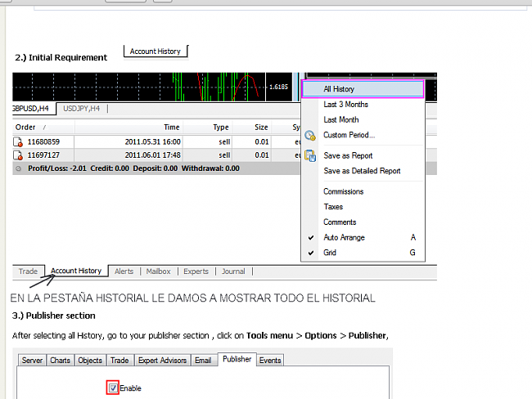Click the Deposit: 0.00 summary text
The image size is (532, 399).
pyautogui.click(x=156, y=168)
